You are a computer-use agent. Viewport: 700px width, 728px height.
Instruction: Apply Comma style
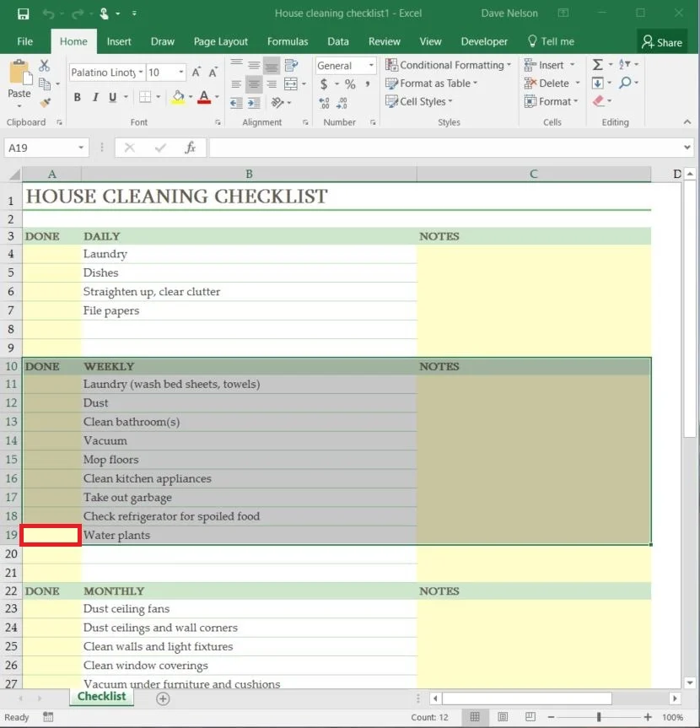[x=367, y=84]
